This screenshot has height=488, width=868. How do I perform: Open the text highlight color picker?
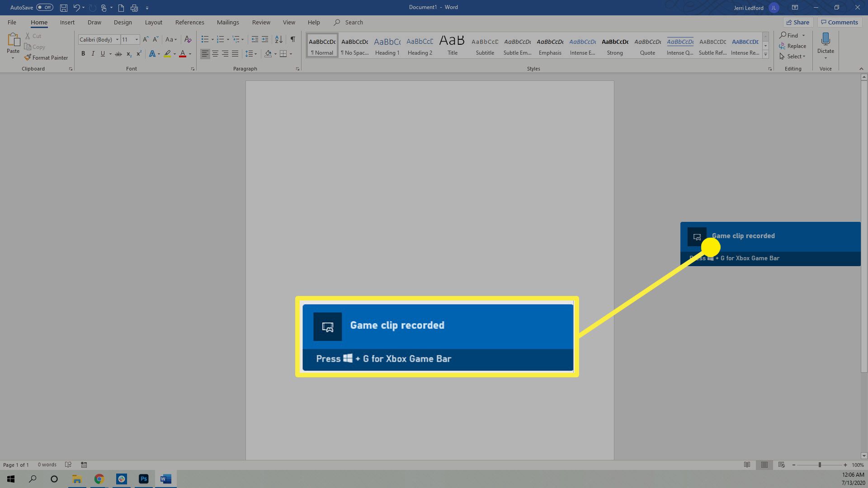[175, 54]
